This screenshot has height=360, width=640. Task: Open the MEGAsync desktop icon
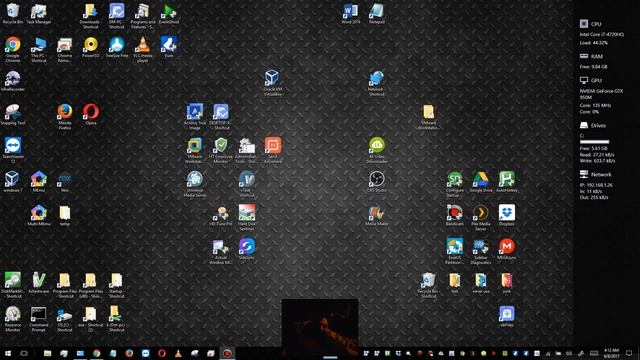pyautogui.click(x=507, y=249)
